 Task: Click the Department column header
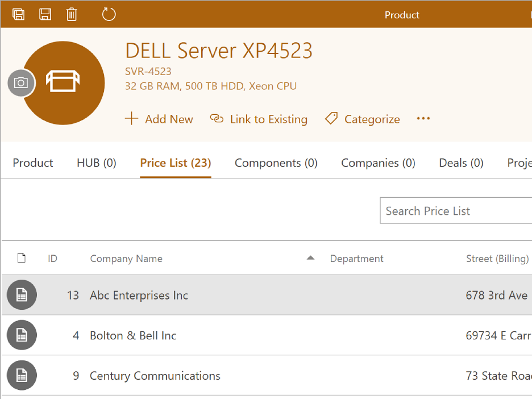356,259
